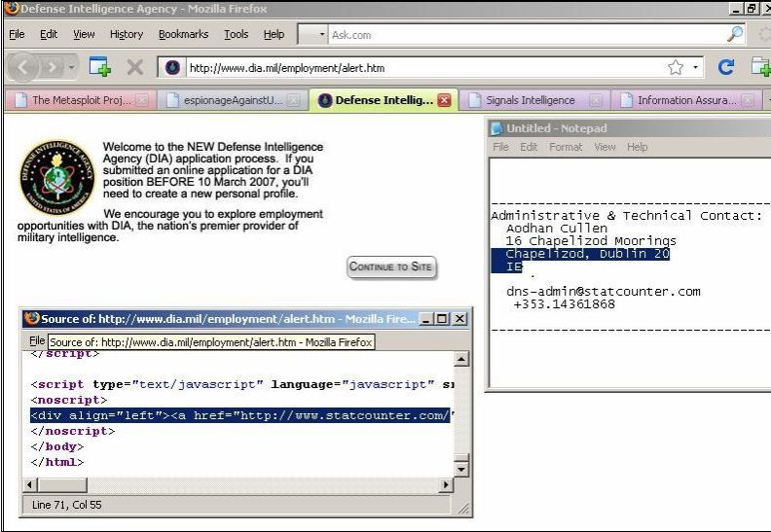The image size is (771, 532).
Task: Reload the page with the refresh icon
Action: click(x=725, y=68)
